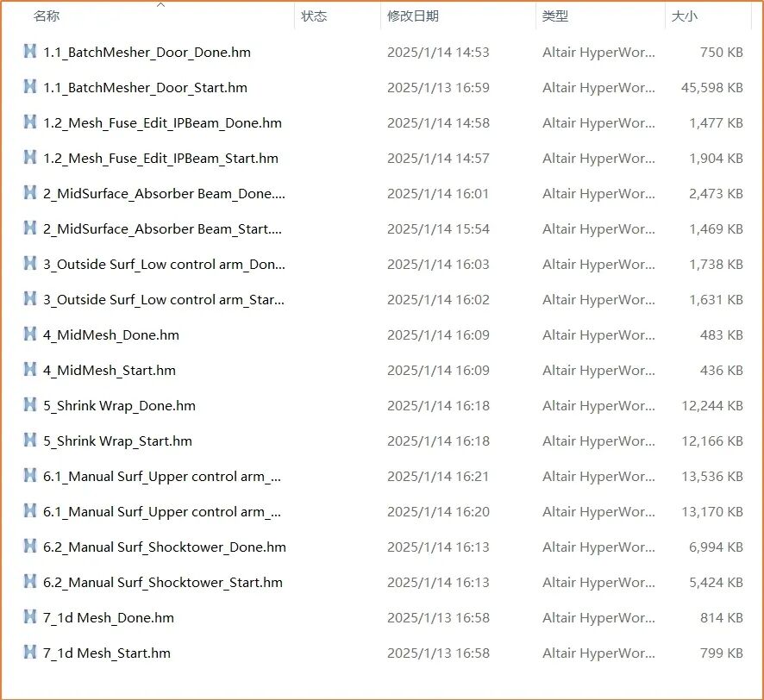Image resolution: width=764 pixels, height=700 pixels.
Task: Click file name 3_Outside Surf_Low control arm_Don...
Action: click(x=164, y=264)
